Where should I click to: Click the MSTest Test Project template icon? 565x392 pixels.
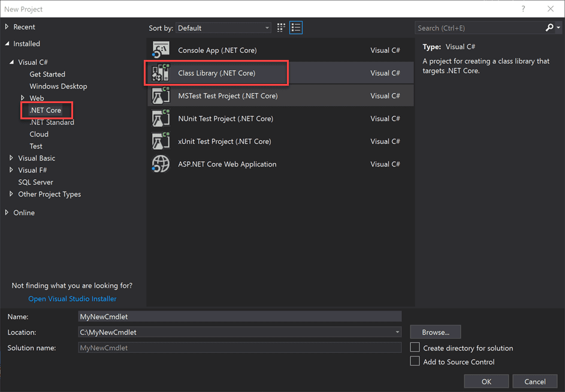coord(161,95)
